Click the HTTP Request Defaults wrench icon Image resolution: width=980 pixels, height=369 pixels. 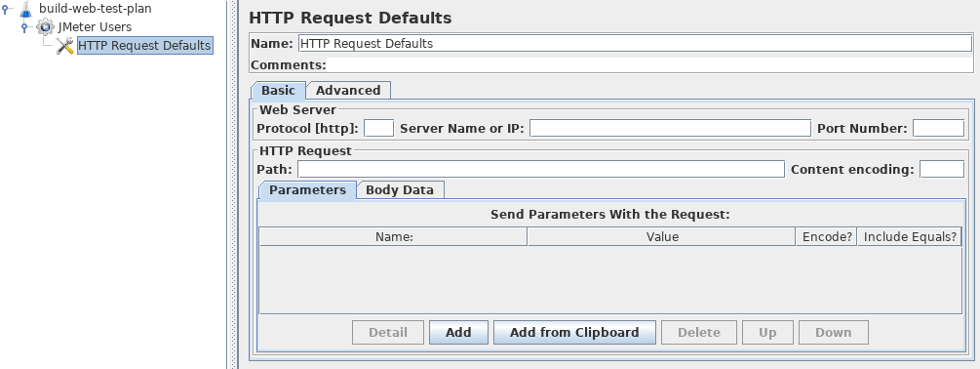click(x=65, y=45)
